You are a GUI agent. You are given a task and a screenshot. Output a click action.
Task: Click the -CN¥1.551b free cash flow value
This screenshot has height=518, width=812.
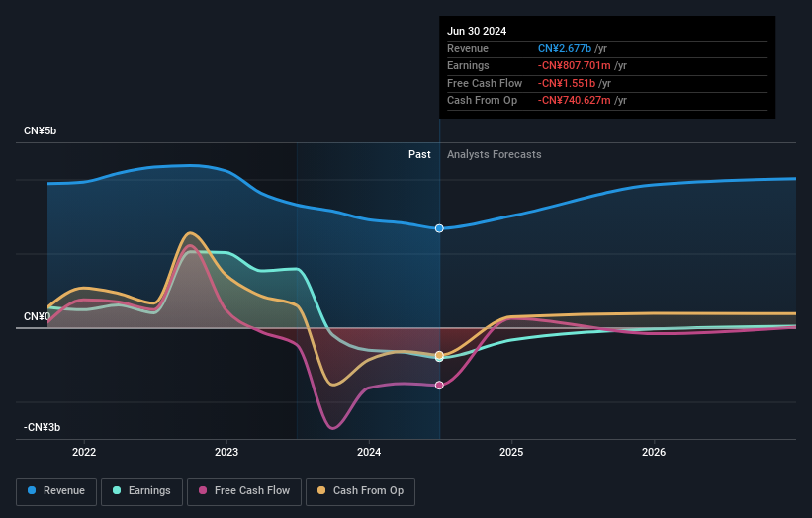tap(567, 83)
